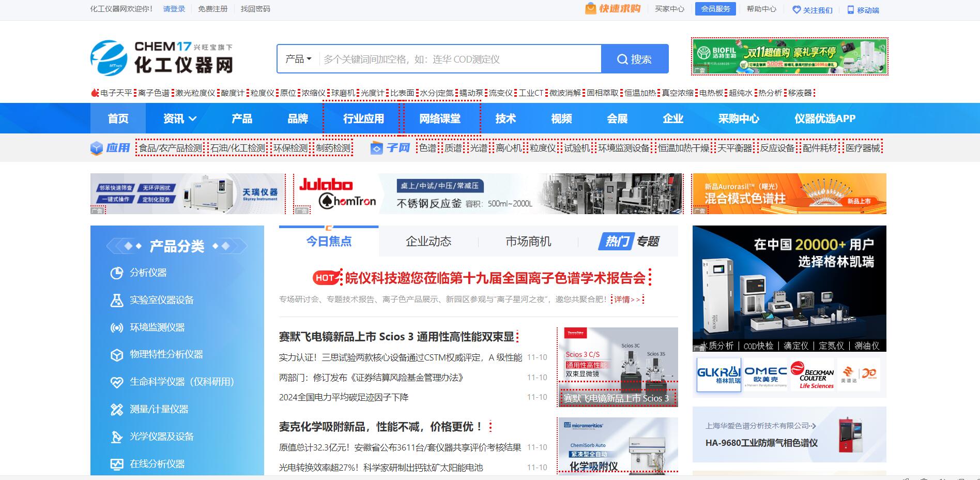Click the OMEC 欧美克 brand logo
The image size is (980, 480).
(765, 375)
